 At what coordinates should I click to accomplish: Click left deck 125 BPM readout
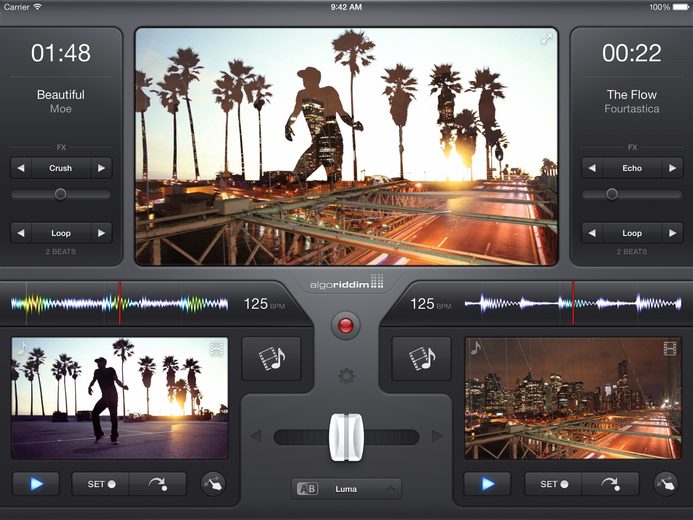[264, 304]
